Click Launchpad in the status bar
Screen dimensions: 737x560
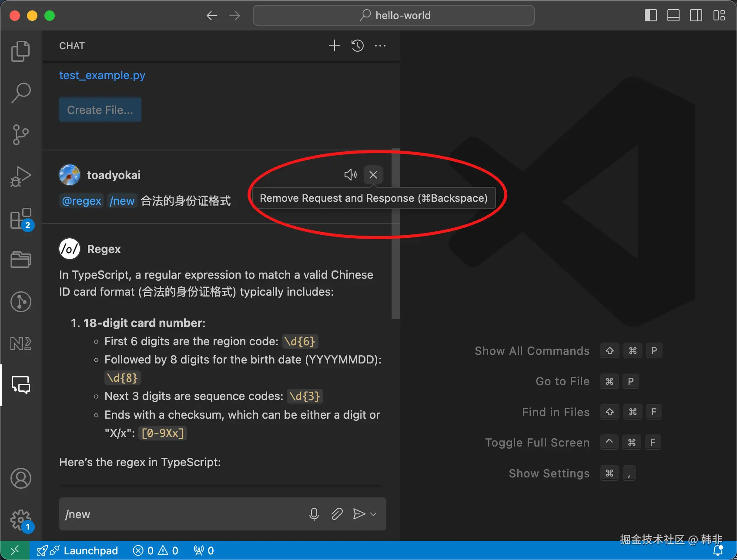77,550
